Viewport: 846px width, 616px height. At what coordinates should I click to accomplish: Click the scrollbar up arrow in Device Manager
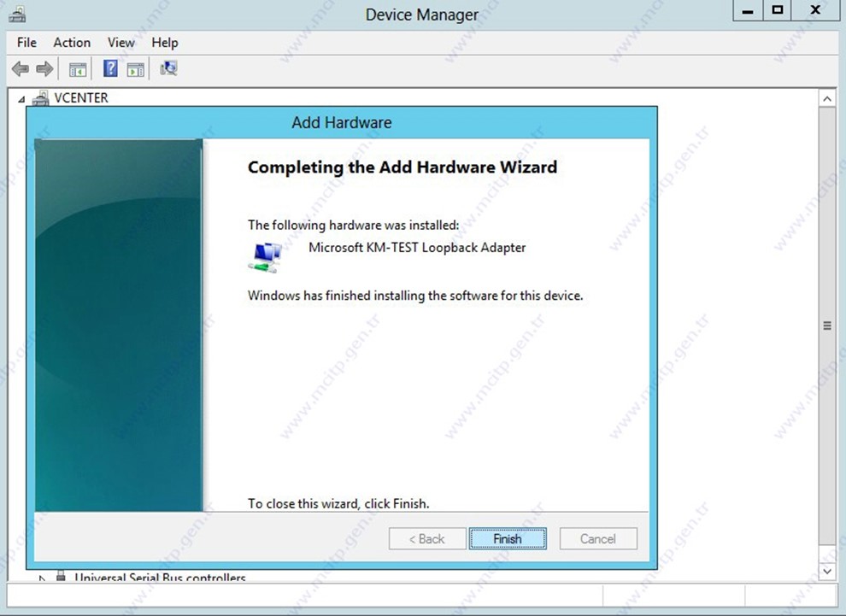point(827,99)
